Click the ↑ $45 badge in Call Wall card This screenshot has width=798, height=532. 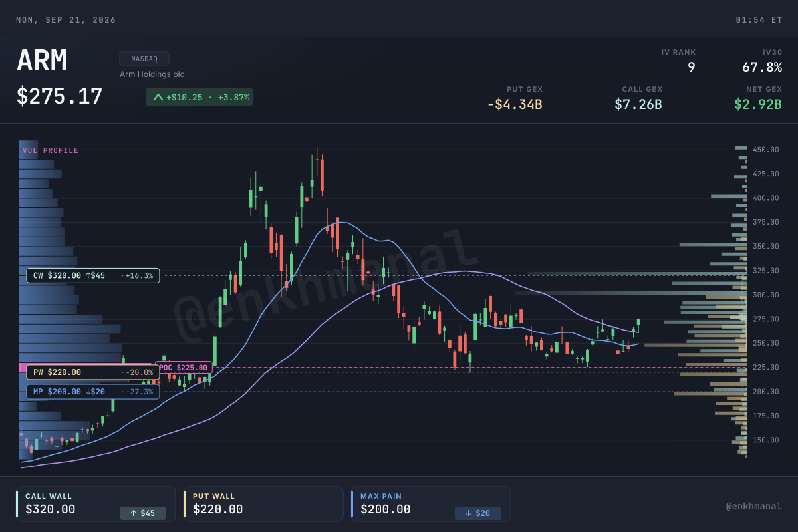tap(143, 513)
